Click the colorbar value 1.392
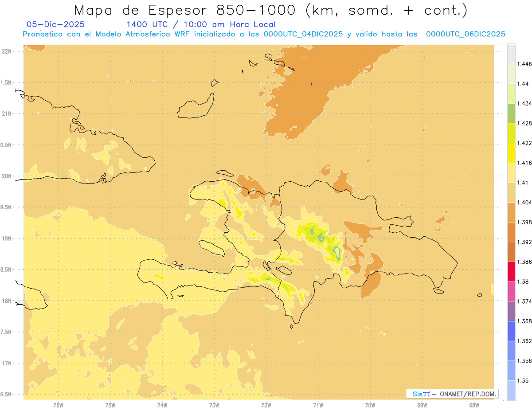532x411 pixels. 524,242
